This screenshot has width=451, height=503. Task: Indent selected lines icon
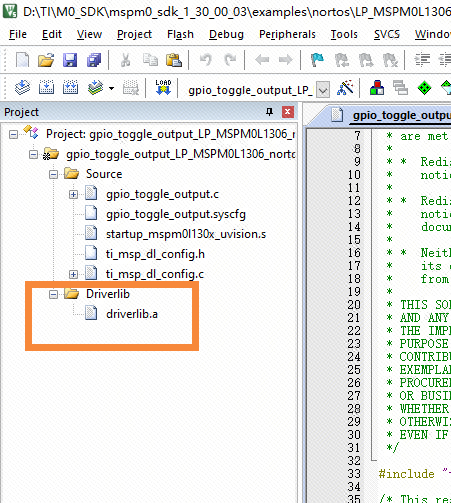pyautogui.click(x=422, y=60)
